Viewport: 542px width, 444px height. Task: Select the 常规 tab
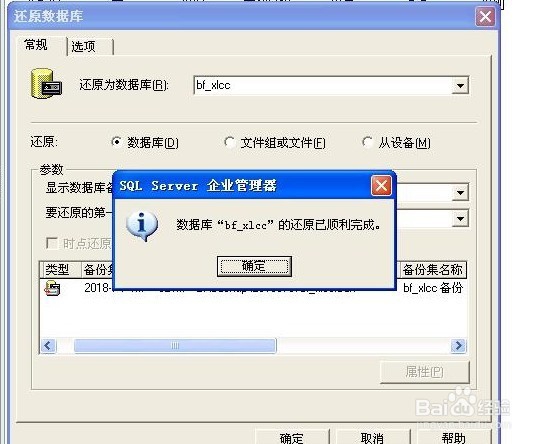click(36, 45)
